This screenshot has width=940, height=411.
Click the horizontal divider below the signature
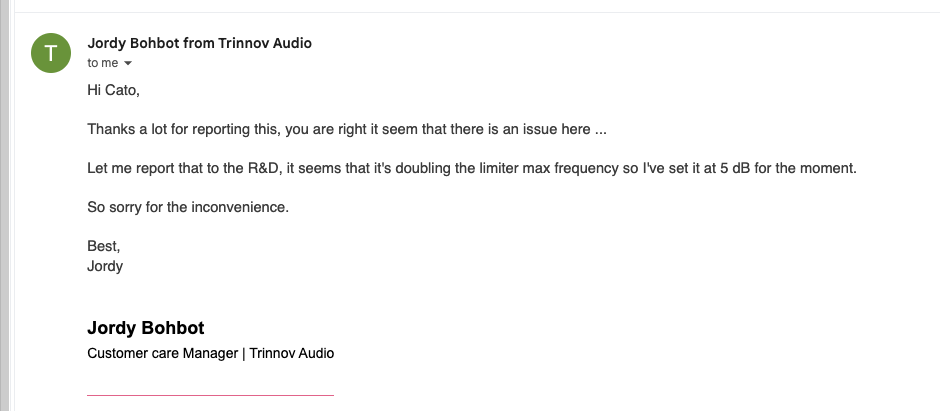pos(210,395)
